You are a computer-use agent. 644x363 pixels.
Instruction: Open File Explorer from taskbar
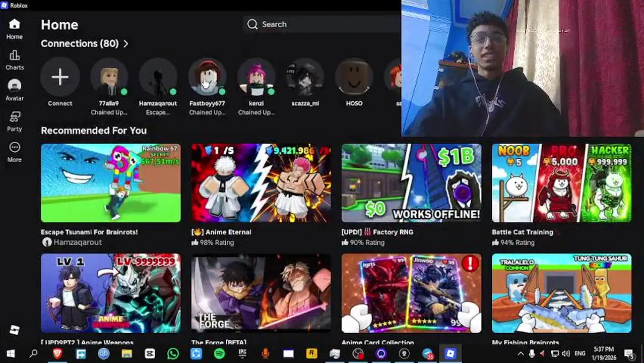(126, 354)
